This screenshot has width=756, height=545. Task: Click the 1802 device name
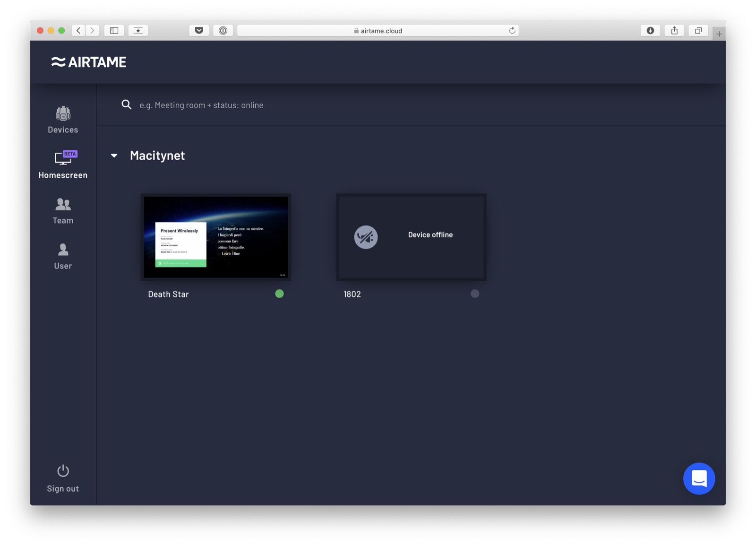(x=352, y=294)
